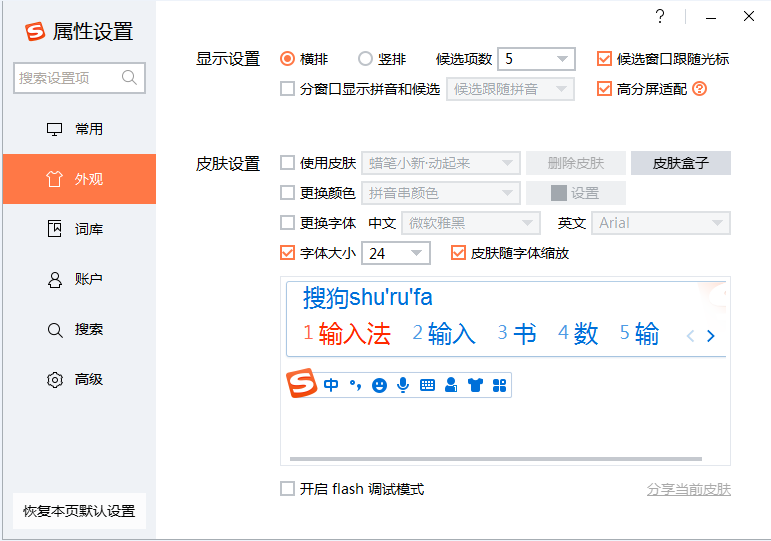This screenshot has height=541, width=771.
Task: Minimize the 属性设置 window
Action: 711,18
